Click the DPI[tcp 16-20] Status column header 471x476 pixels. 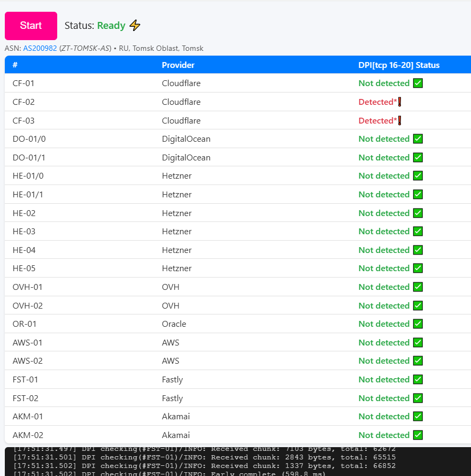[x=399, y=65]
